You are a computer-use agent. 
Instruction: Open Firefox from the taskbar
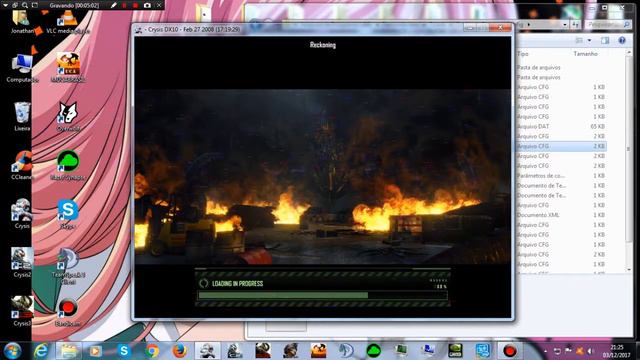point(179,351)
